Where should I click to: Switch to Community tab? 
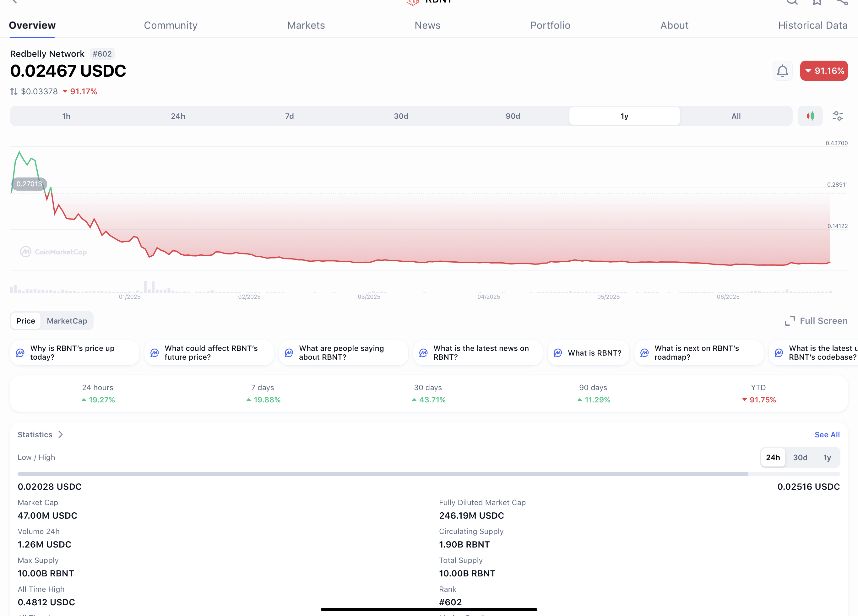[x=171, y=25]
